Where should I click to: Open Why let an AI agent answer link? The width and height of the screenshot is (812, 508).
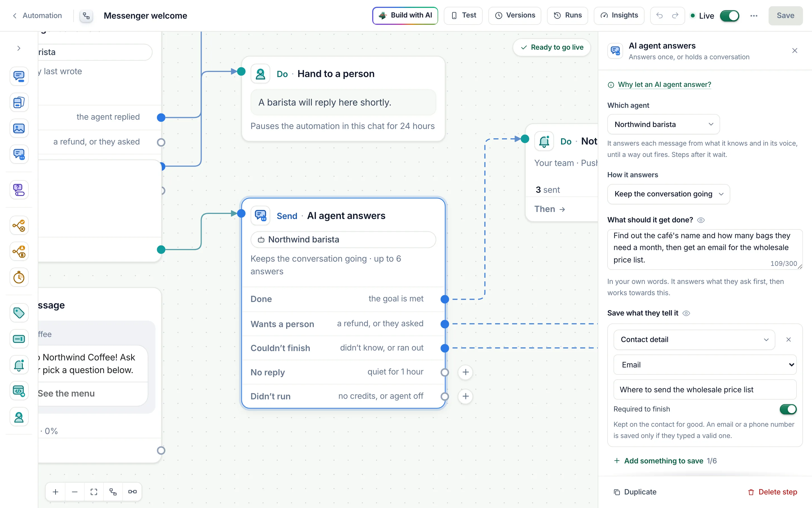pyautogui.click(x=664, y=85)
